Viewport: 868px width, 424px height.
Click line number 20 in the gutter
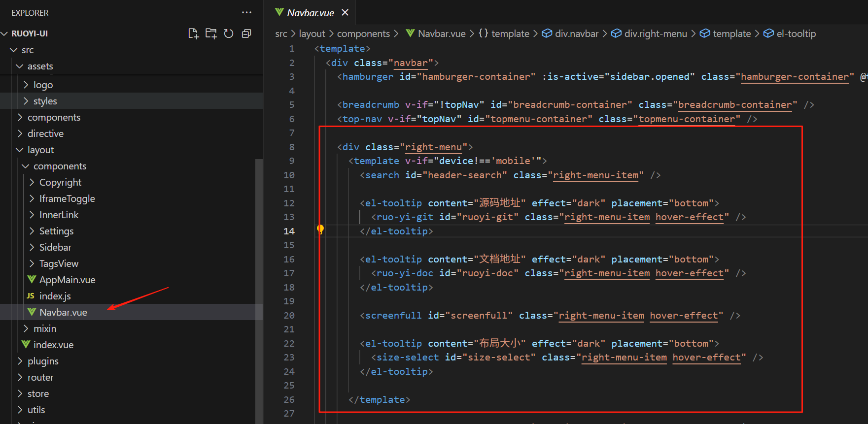[x=289, y=316]
